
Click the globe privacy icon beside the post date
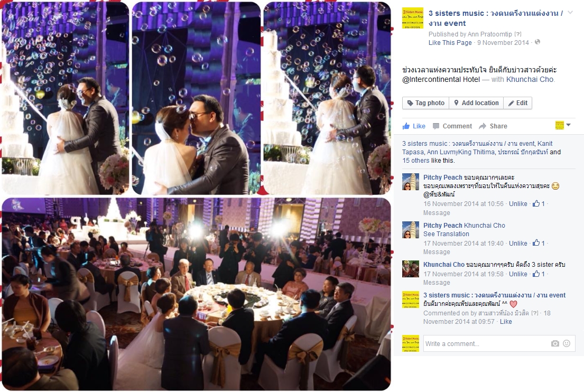point(537,42)
